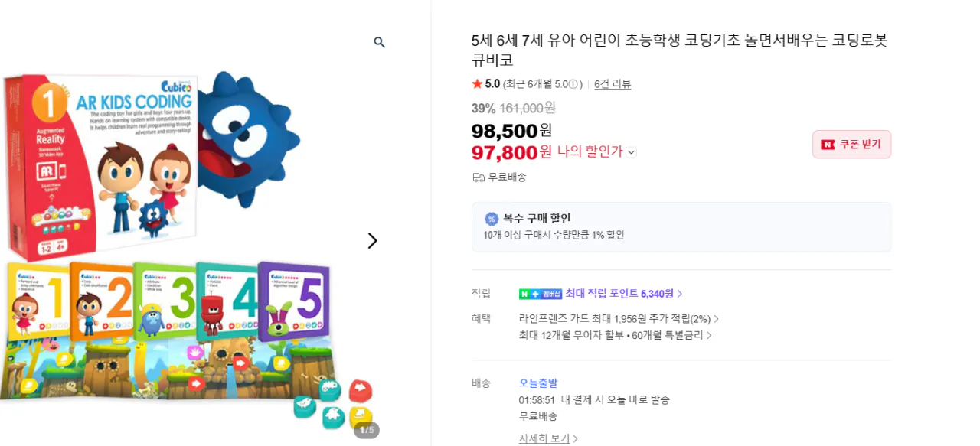The width and height of the screenshot is (980, 446).
Task: Click the purple 멤버십 badge icon
Action: coord(551,294)
